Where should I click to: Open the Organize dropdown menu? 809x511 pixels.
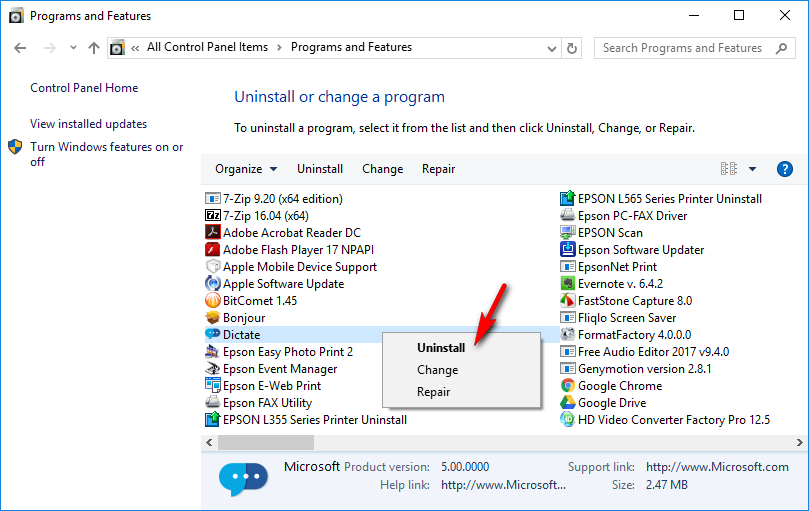[x=246, y=169]
